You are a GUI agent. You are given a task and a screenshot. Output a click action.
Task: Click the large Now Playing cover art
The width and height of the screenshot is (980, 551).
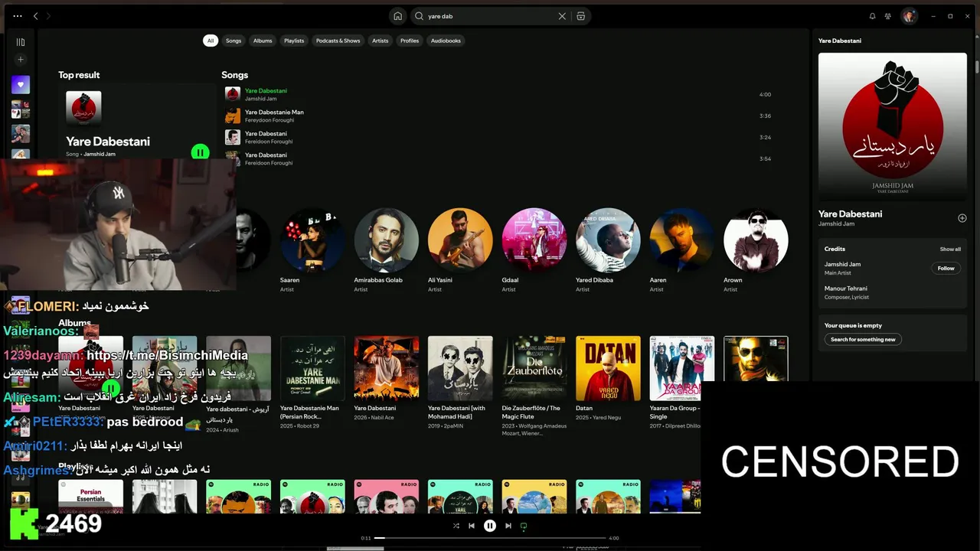tap(893, 126)
